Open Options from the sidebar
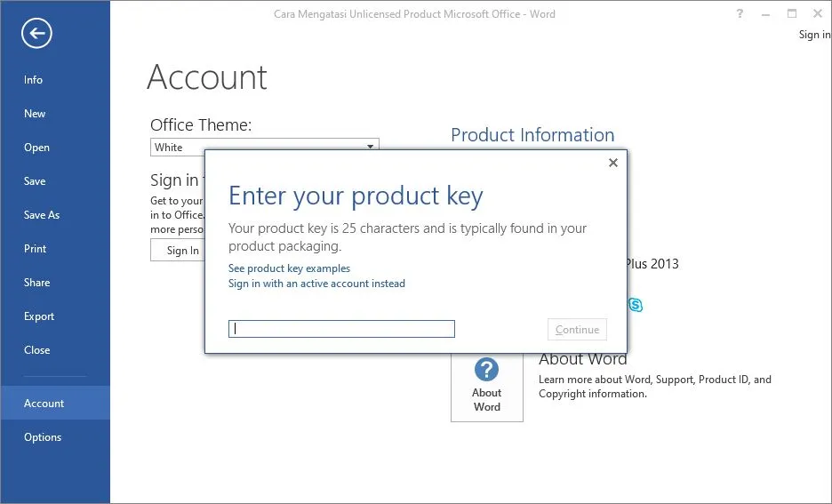The width and height of the screenshot is (832, 504). pos(43,437)
